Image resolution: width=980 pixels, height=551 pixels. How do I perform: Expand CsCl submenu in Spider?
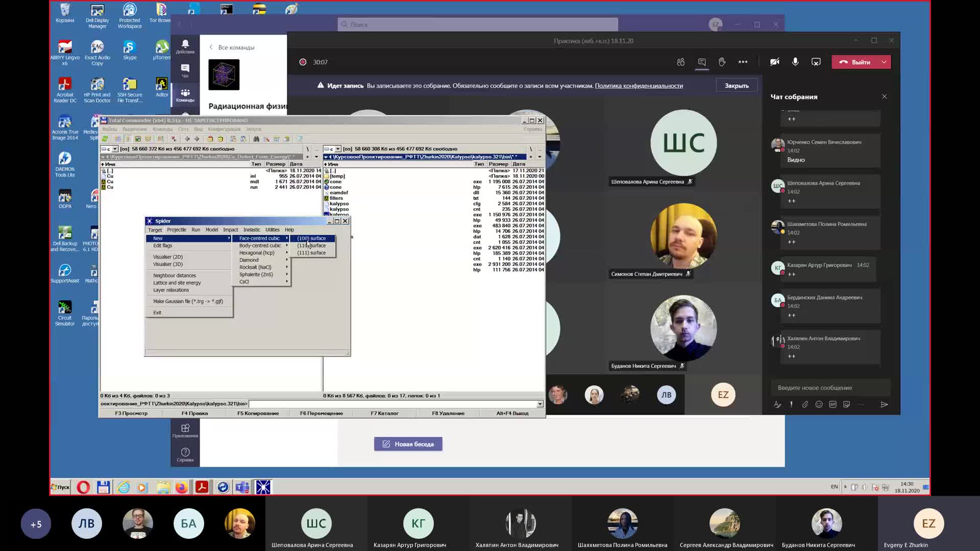(262, 282)
